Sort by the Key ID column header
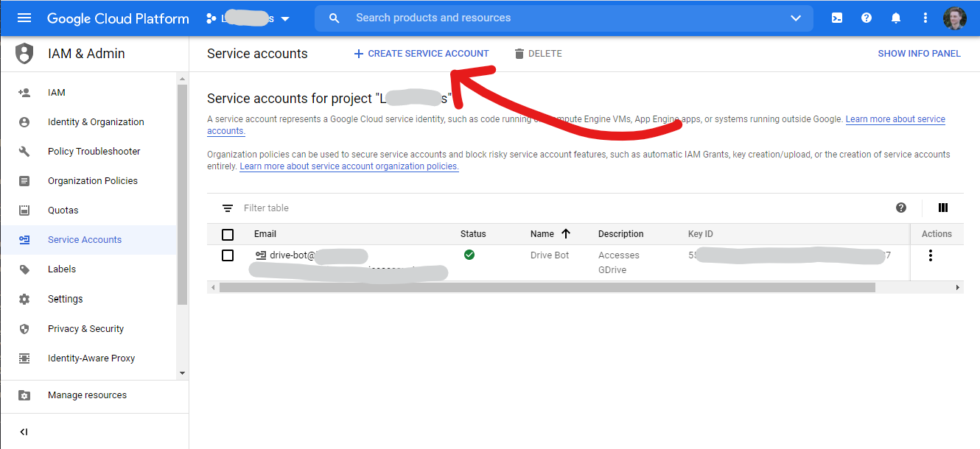 coord(701,234)
